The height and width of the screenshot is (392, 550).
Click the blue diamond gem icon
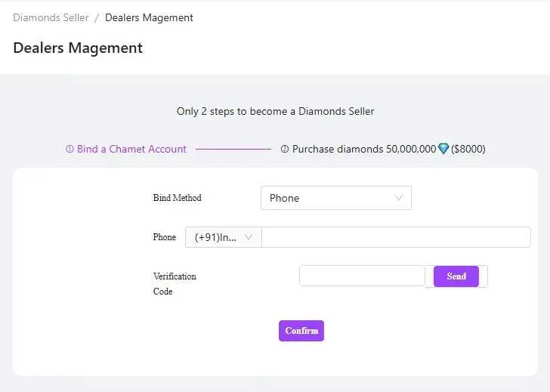tap(443, 150)
